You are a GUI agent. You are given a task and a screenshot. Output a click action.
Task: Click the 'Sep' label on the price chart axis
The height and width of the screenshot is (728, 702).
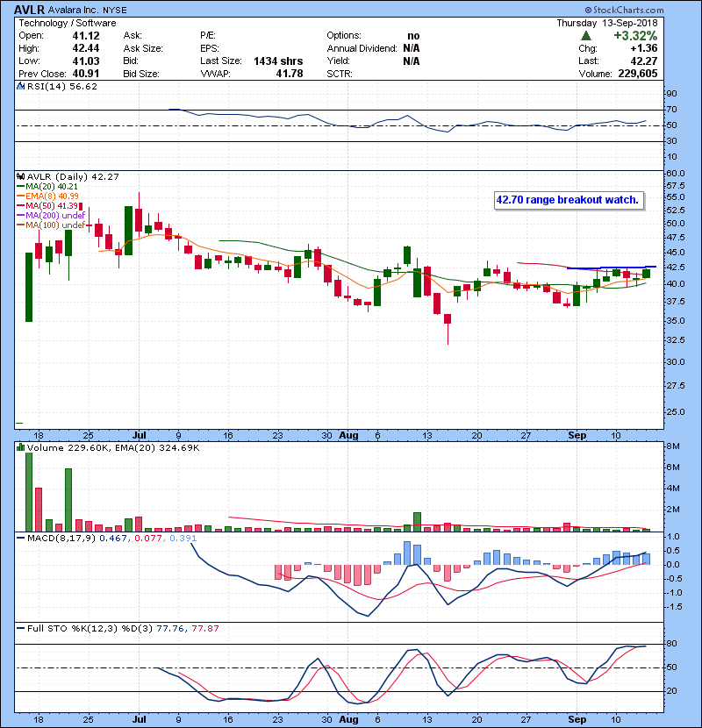[577, 435]
